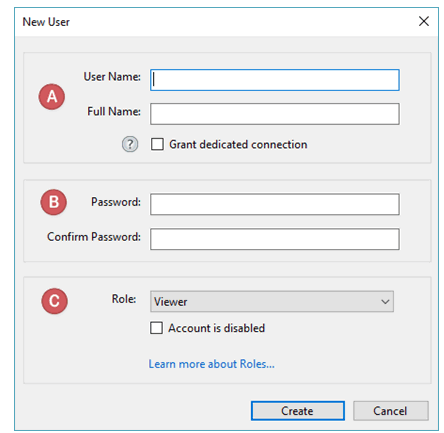This screenshot has width=444, height=433.
Task: Select the Full Name input box
Action: click(x=275, y=114)
